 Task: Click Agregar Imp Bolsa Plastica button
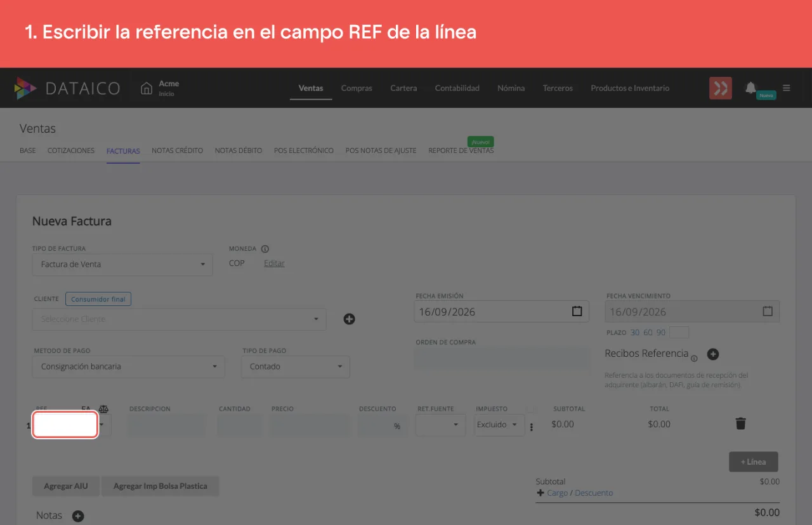pos(160,486)
